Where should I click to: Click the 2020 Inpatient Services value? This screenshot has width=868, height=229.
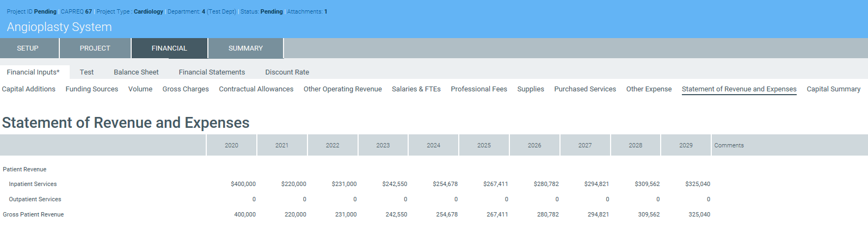coord(243,184)
